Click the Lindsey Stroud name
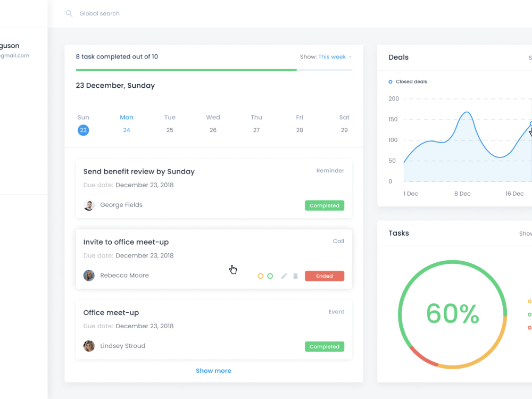Screen dimensions: 532x399 coord(122,346)
